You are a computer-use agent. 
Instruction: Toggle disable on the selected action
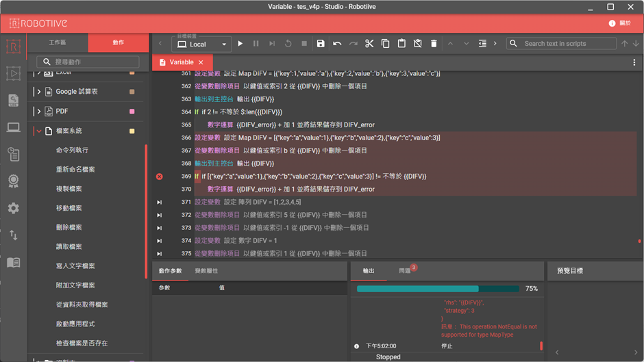[417, 44]
